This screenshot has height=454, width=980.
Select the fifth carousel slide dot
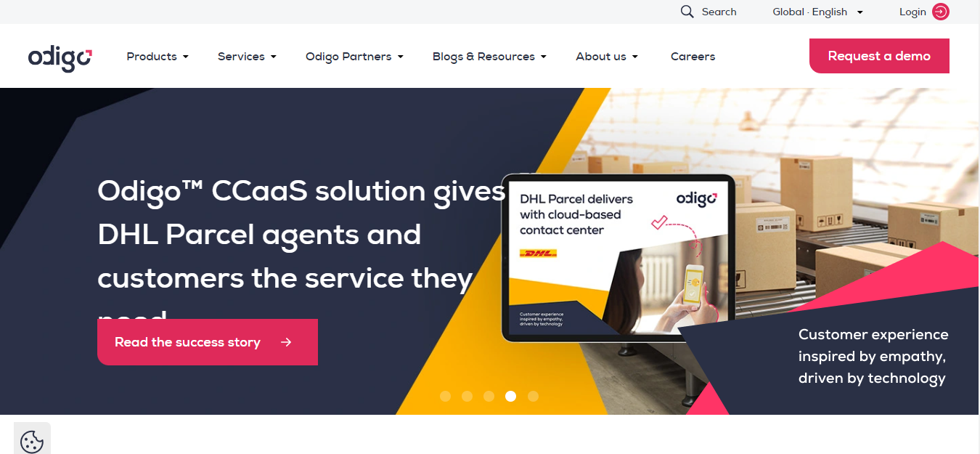coord(533,396)
